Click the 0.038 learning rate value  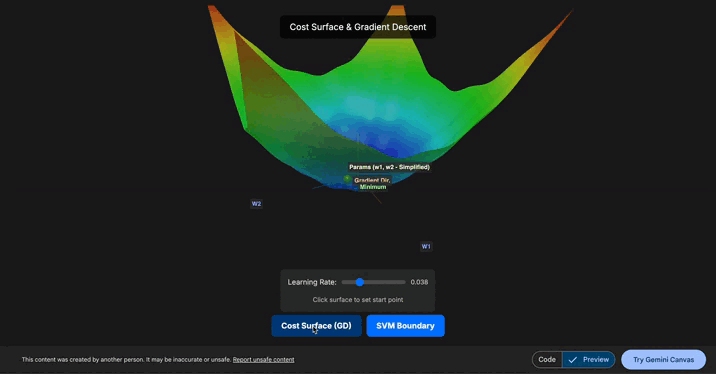pyautogui.click(x=419, y=282)
